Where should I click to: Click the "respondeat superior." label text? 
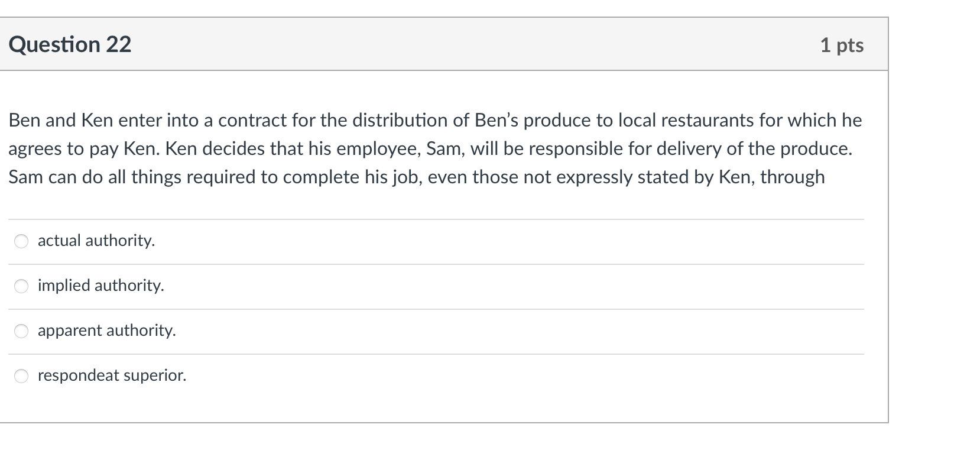(x=112, y=376)
